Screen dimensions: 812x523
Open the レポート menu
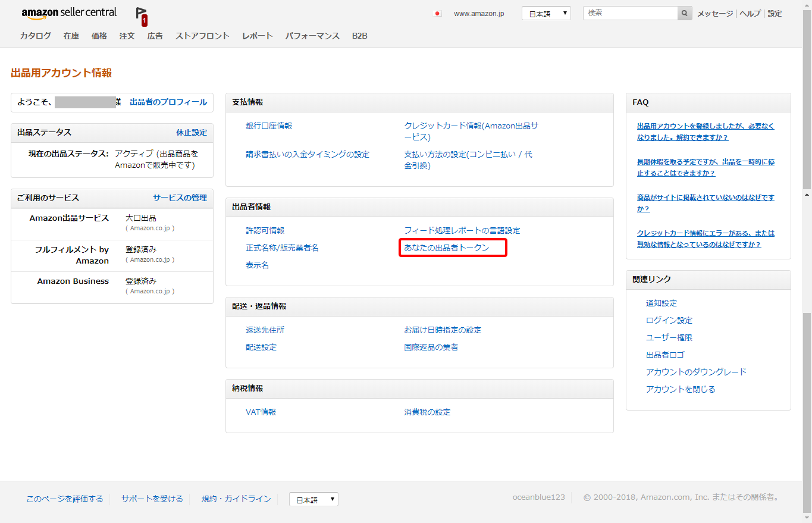[258, 36]
